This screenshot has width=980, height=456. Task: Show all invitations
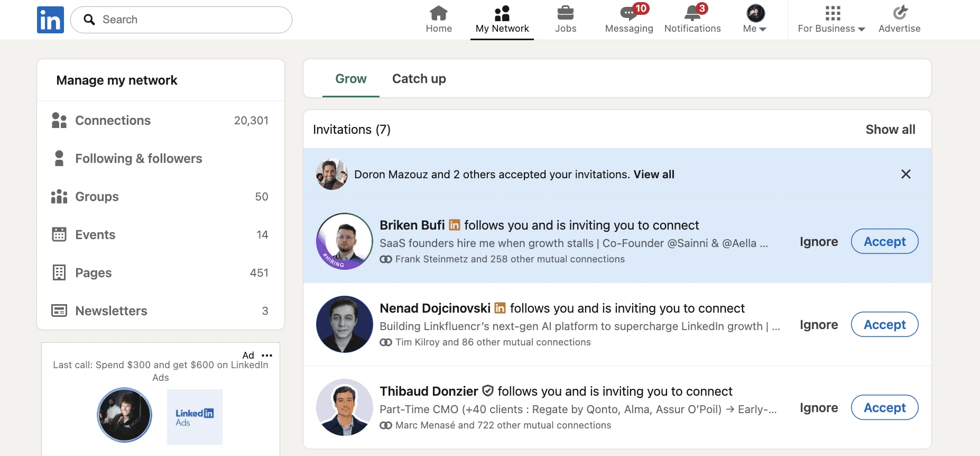point(890,130)
